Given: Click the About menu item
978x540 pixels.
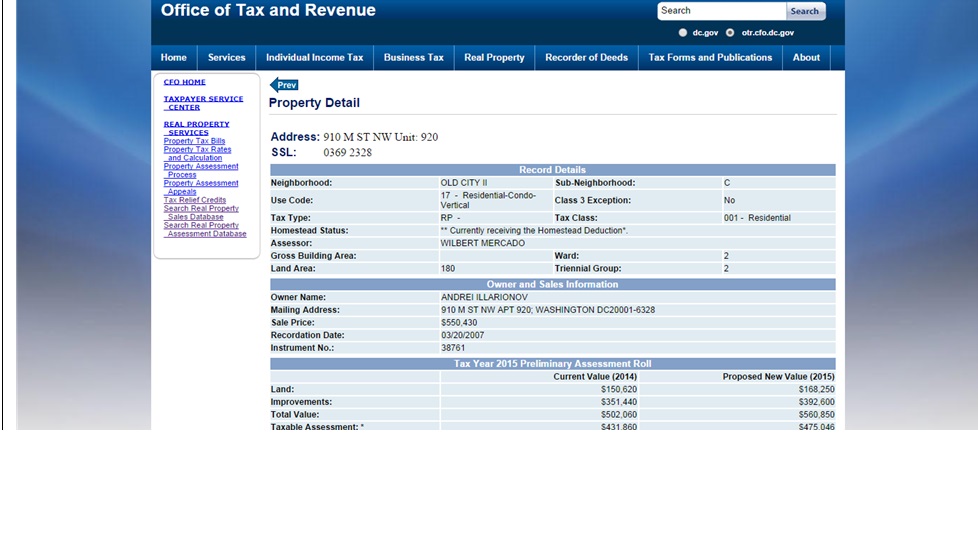Looking at the screenshot, I should [806, 58].
